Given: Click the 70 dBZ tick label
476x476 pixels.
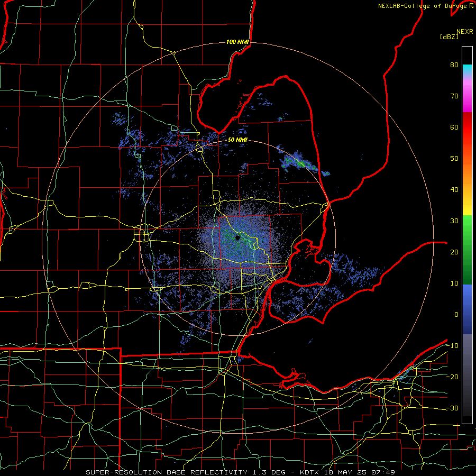Looking at the screenshot, I should (x=454, y=96).
